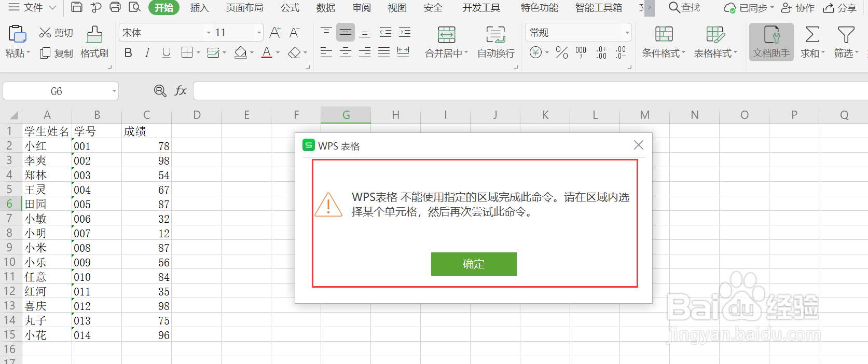The height and width of the screenshot is (364, 868).
Task: Select column G header
Action: click(x=346, y=115)
